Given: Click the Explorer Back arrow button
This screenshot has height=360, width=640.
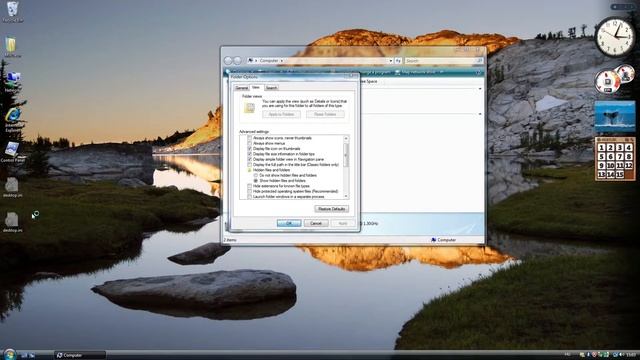Looking at the screenshot, I should [x=228, y=60].
